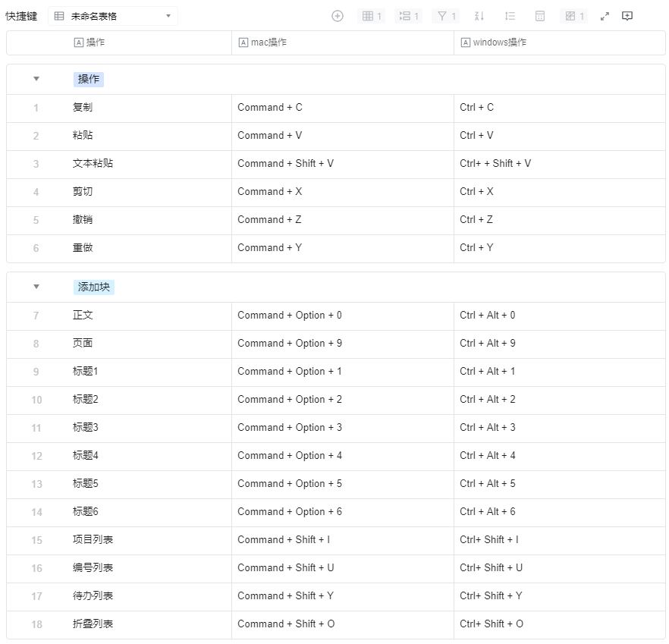Click the 文本粘贴 cell
The width and height of the screenshot is (669, 644).
pyautogui.click(x=149, y=164)
